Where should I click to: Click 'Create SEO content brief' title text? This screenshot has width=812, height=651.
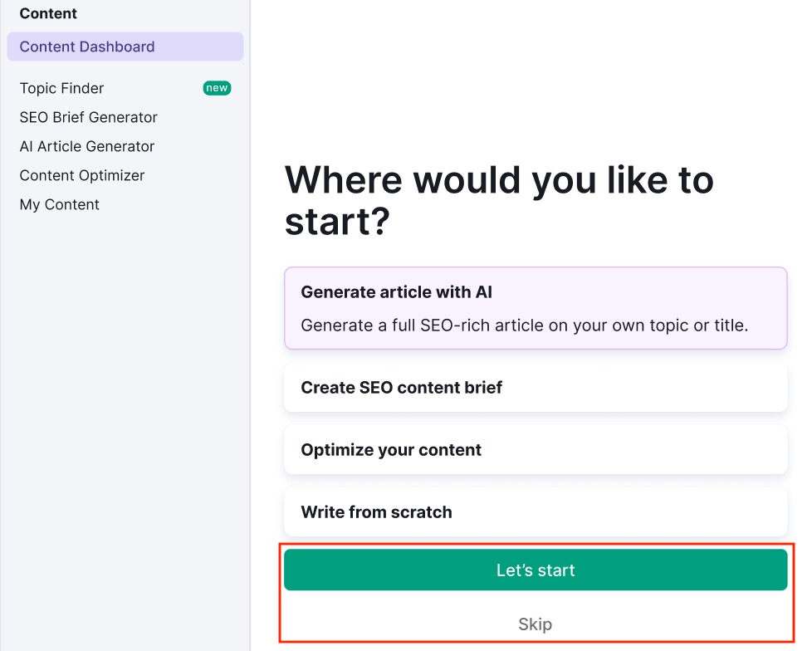(401, 388)
